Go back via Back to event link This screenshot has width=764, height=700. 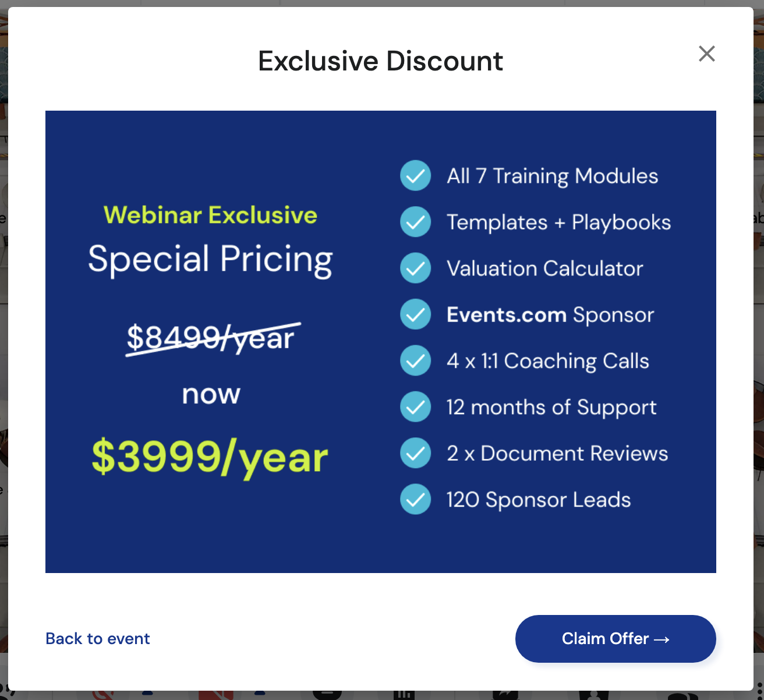[98, 639]
